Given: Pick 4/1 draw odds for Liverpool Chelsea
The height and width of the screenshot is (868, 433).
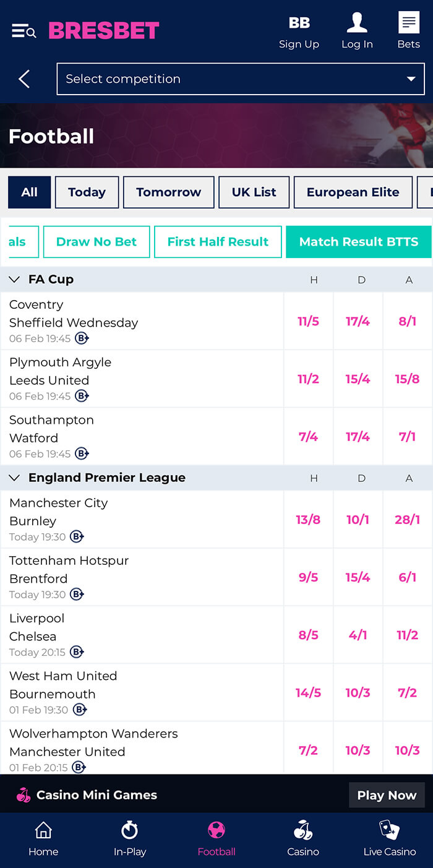Looking at the screenshot, I should (x=358, y=635).
